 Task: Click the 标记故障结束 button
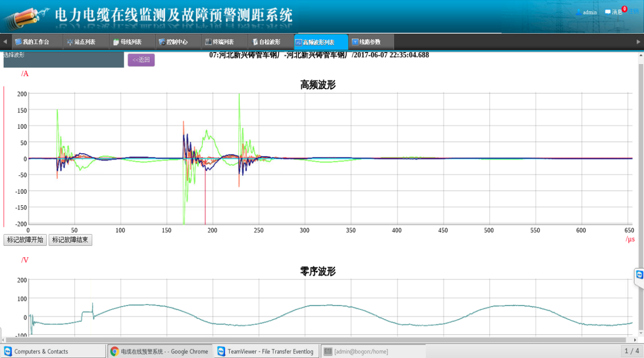[x=70, y=240]
